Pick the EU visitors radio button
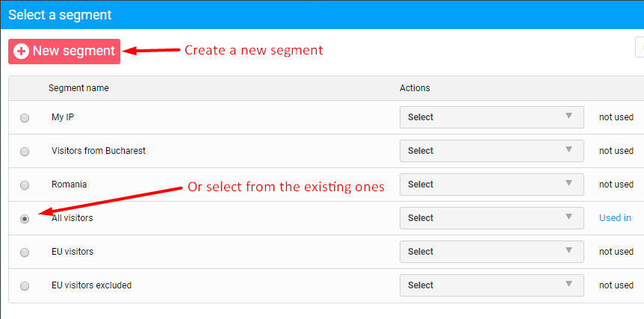The image size is (644, 319). click(x=25, y=253)
